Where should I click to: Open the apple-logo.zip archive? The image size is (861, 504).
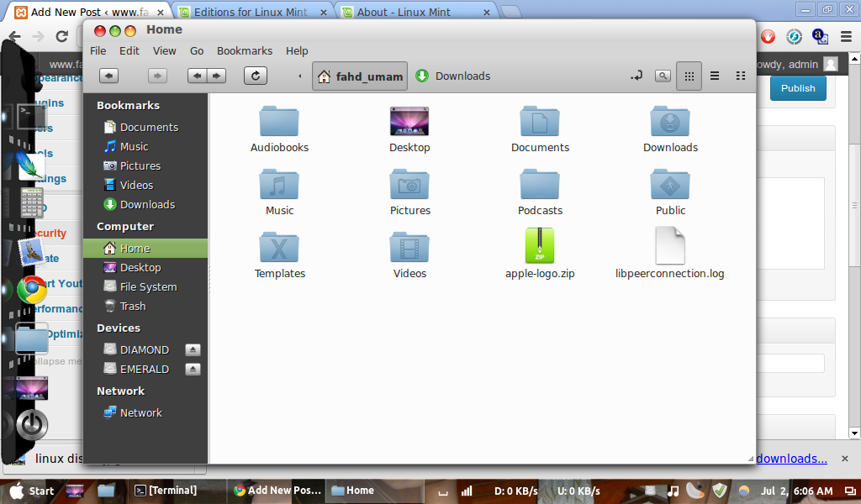coord(540,246)
